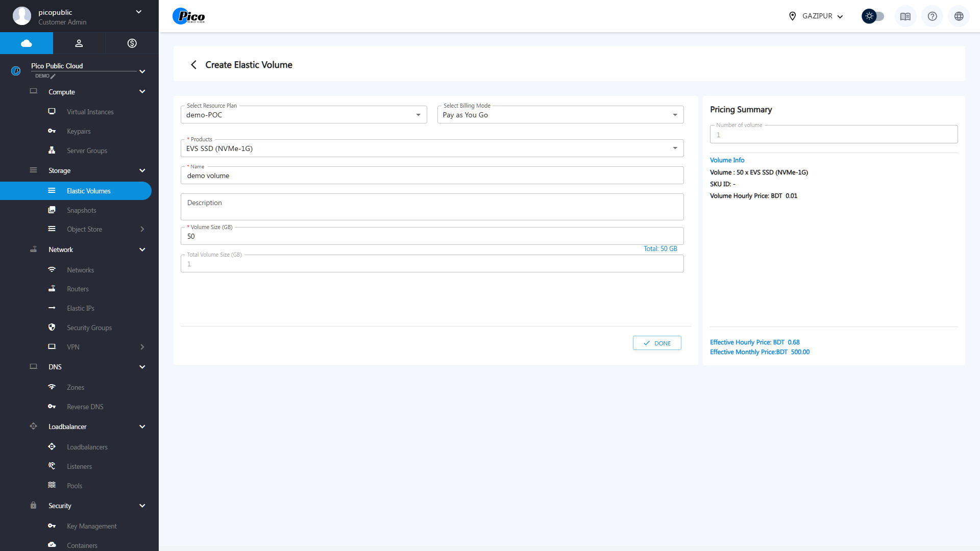Open the documentation book icon
Screen dimensions: 980x551
(x=905, y=16)
